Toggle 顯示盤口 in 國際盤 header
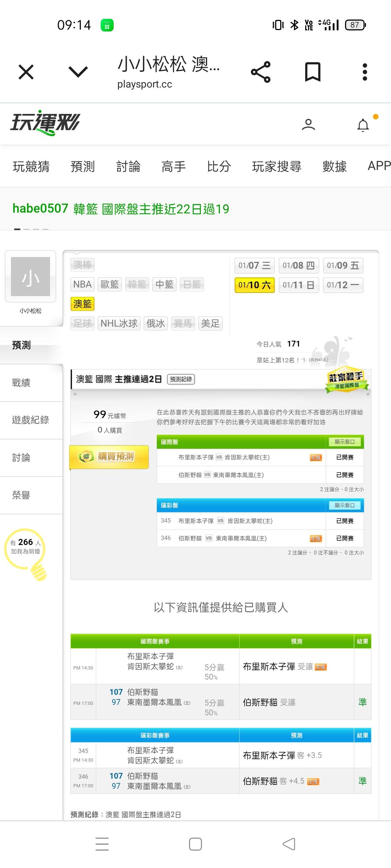This screenshot has height=868, width=391. pos(345,442)
